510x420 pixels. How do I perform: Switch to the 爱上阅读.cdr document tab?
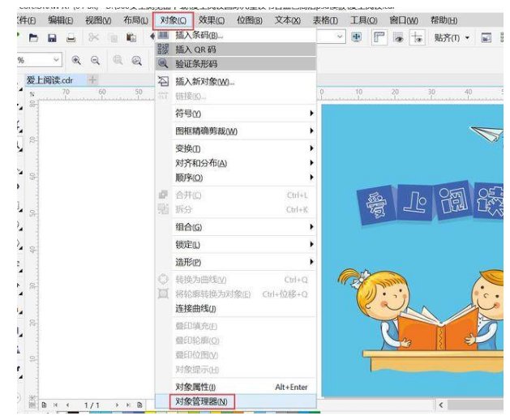49,80
